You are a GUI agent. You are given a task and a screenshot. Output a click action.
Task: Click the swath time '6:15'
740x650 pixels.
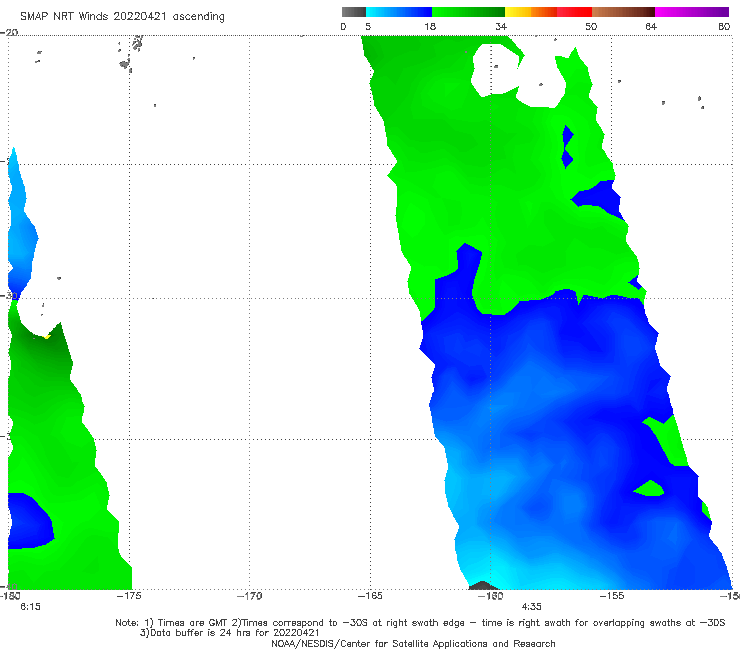(x=30, y=607)
